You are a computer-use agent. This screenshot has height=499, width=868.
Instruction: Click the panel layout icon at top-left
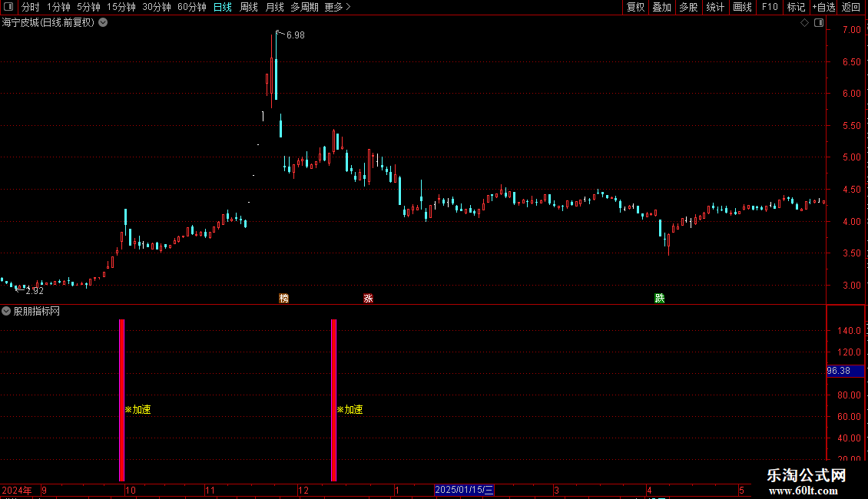point(8,7)
